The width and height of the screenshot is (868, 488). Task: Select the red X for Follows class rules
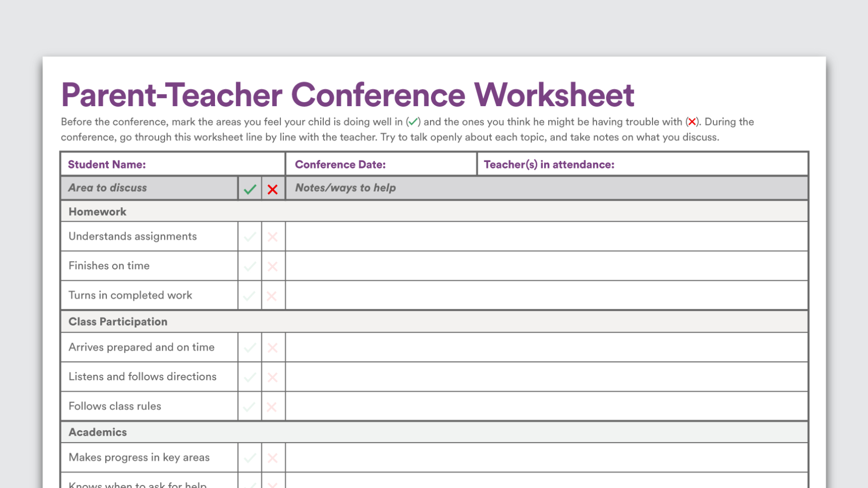[272, 406]
